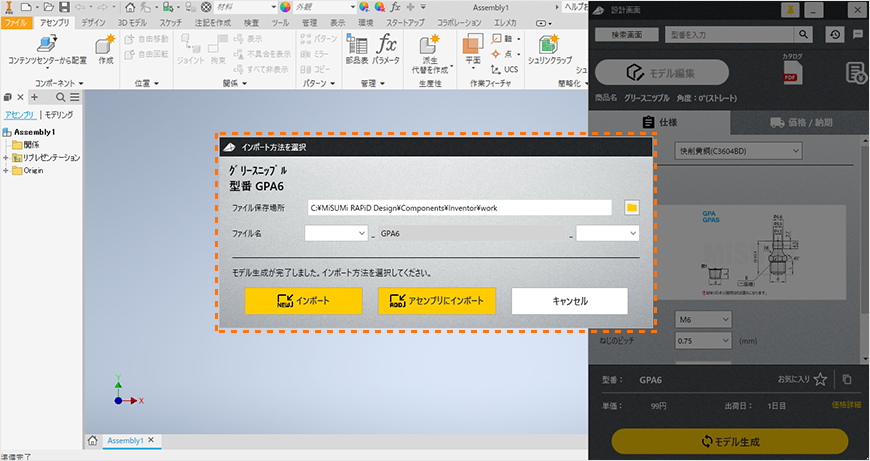Open the file name prefix dropdown
The height and width of the screenshot is (461, 870).
[337, 233]
